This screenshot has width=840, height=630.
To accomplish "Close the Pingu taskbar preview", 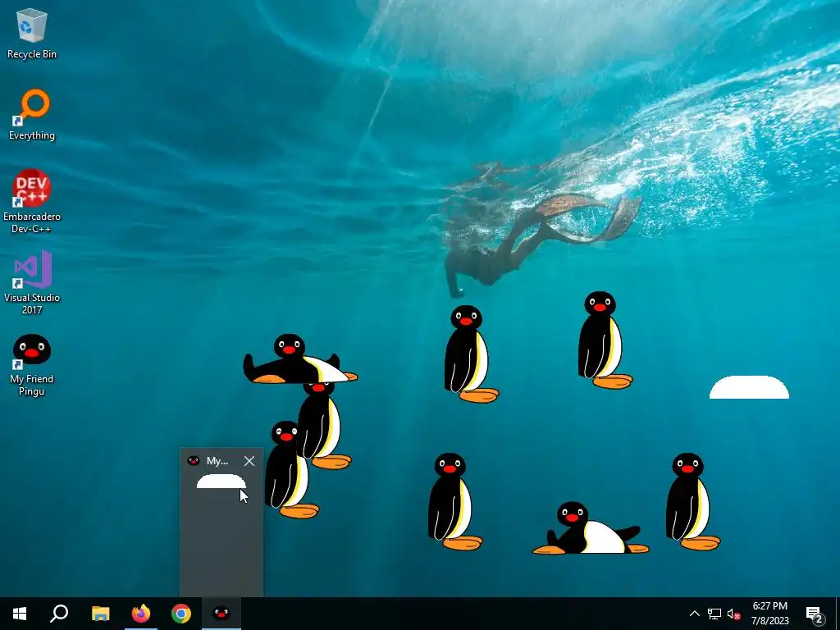I will [x=249, y=461].
